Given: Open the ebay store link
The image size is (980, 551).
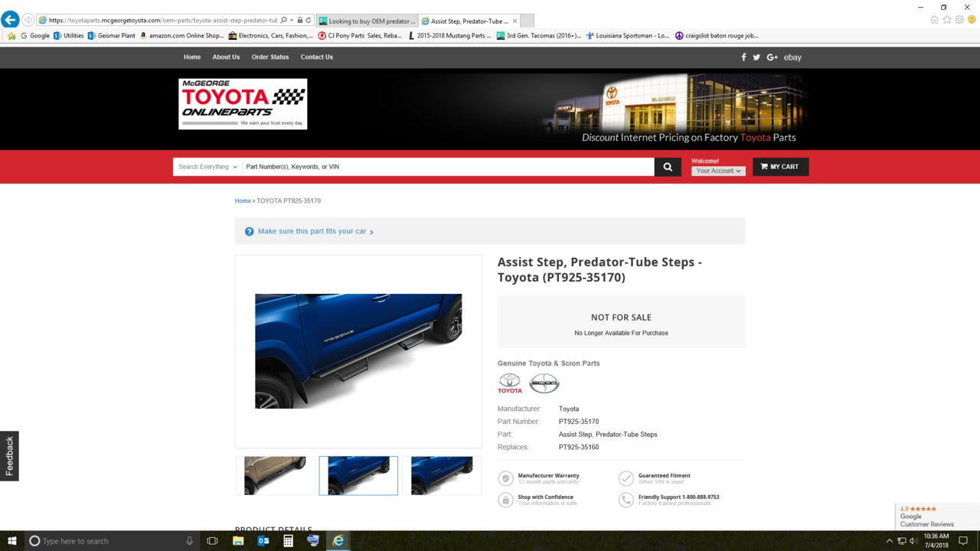Looking at the screenshot, I should [x=792, y=57].
